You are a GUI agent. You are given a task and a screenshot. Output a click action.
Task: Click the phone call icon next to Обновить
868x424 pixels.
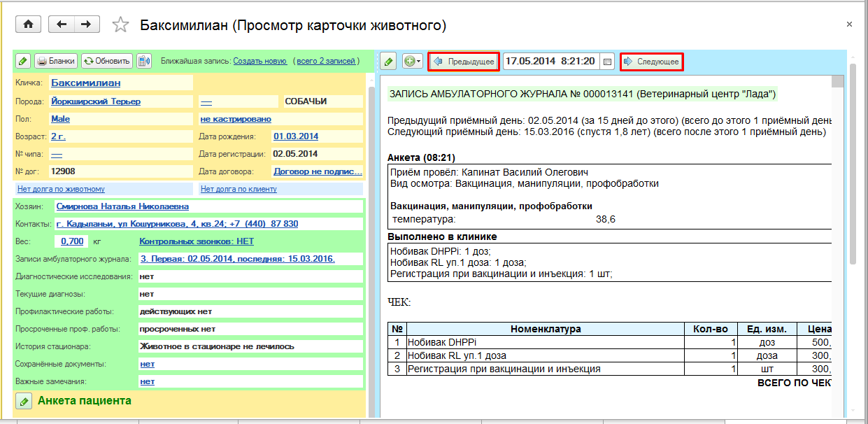click(x=144, y=61)
